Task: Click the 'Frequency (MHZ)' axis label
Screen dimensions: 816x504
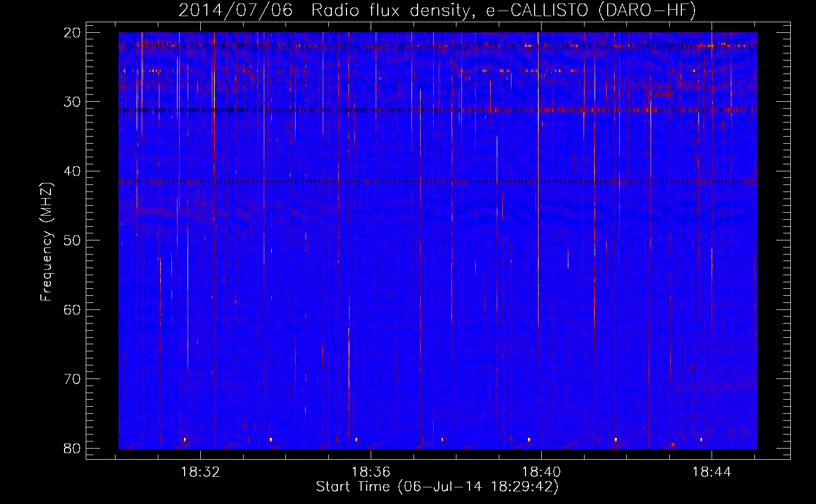Action: click(x=46, y=242)
